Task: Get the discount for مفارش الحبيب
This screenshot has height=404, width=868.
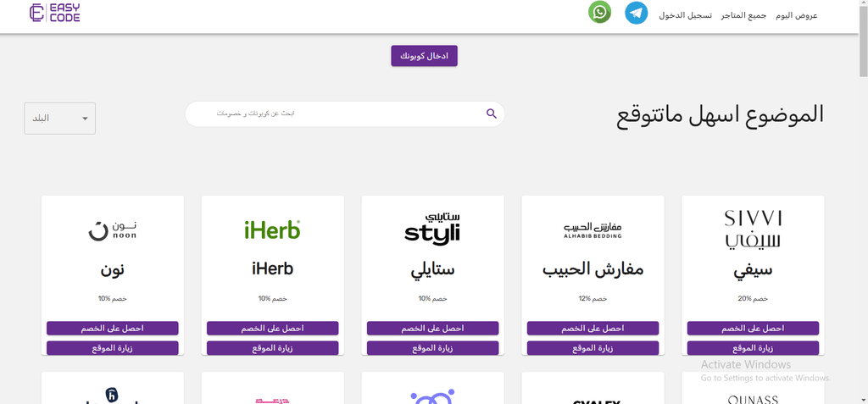Action: pyautogui.click(x=593, y=328)
